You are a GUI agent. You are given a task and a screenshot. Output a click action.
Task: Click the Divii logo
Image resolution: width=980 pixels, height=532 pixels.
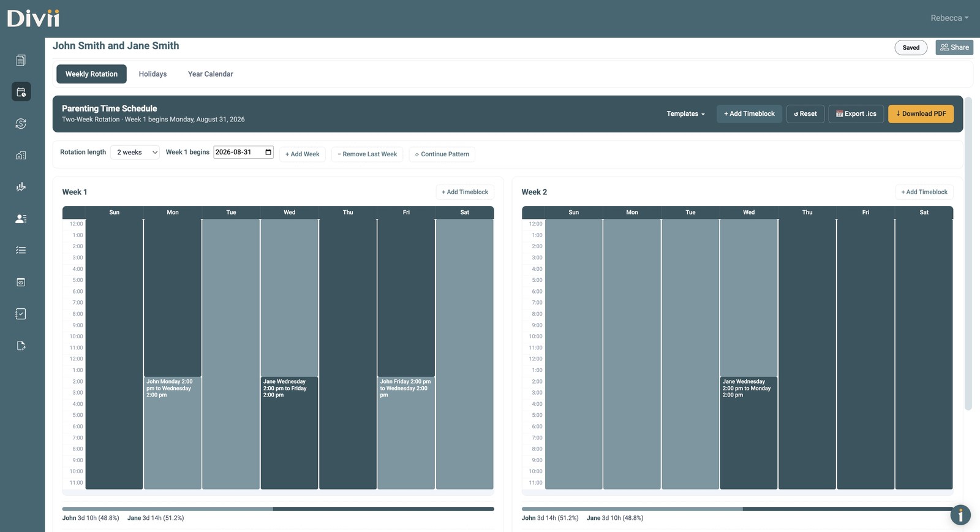click(x=33, y=18)
